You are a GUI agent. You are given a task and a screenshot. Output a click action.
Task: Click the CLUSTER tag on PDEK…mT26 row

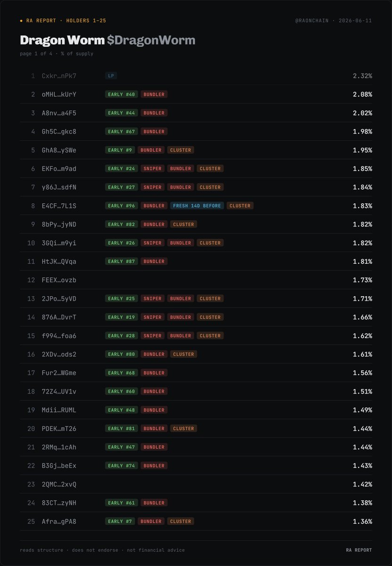[x=184, y=429]
